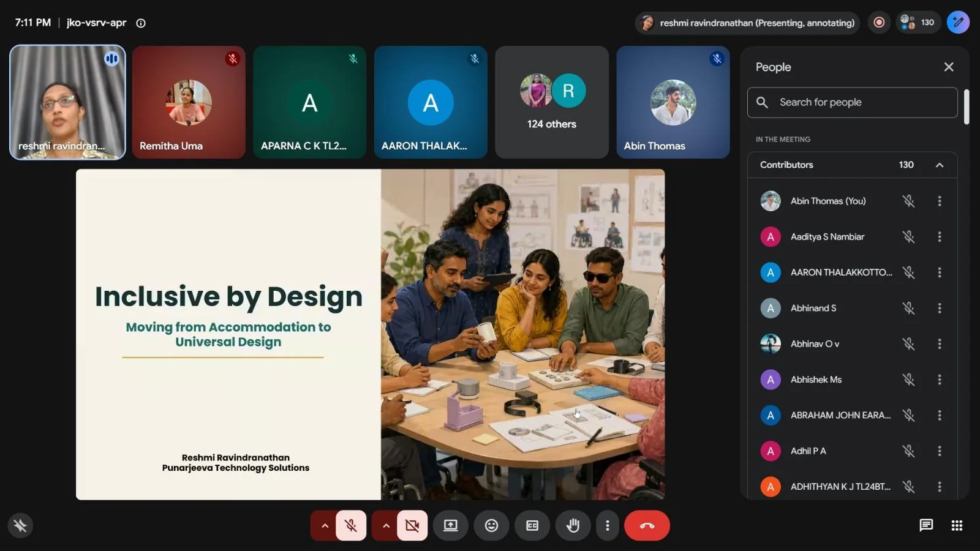The width and height of the screenshot is (980, 551).
Task: Toggle closed captions button
Action: 532,525
